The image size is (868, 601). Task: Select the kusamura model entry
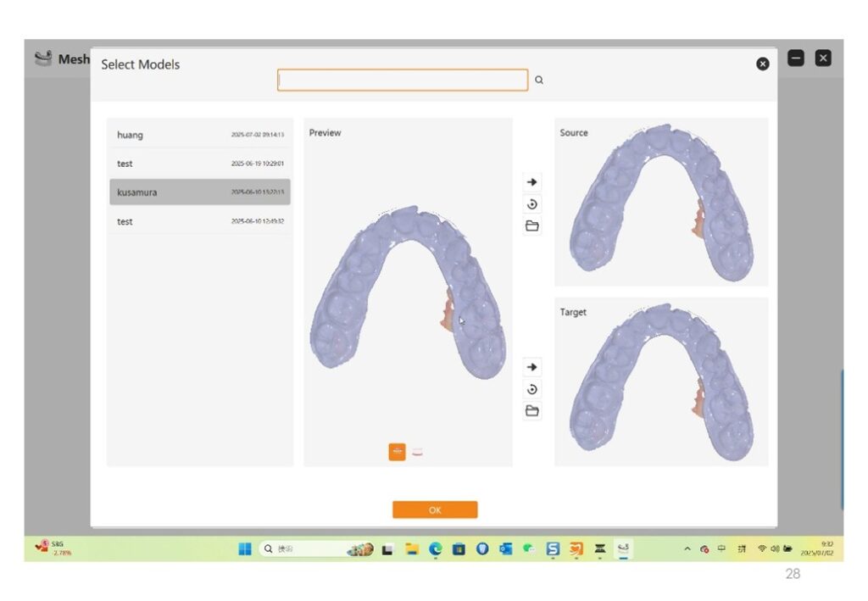click(x=200, y=192)
